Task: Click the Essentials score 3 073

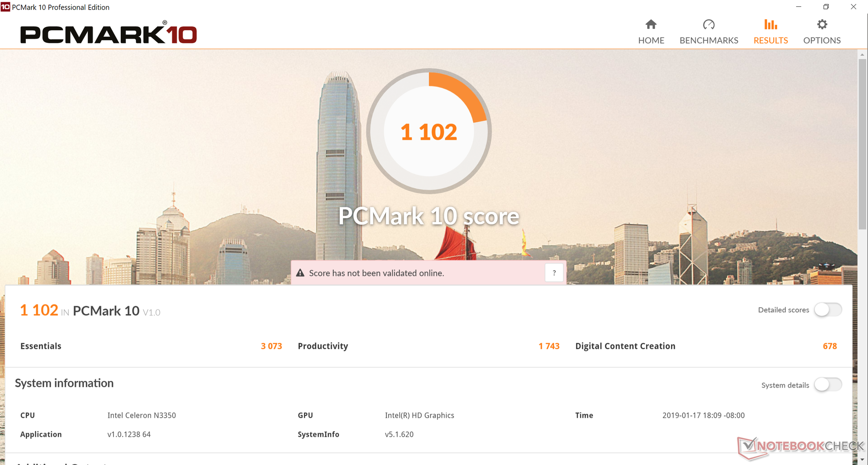Action: tap(271, 346)
